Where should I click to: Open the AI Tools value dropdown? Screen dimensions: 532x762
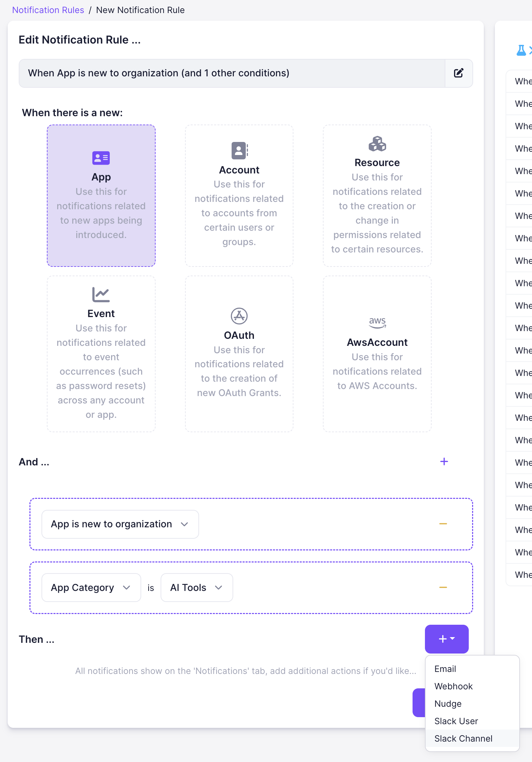click(196, 588)
